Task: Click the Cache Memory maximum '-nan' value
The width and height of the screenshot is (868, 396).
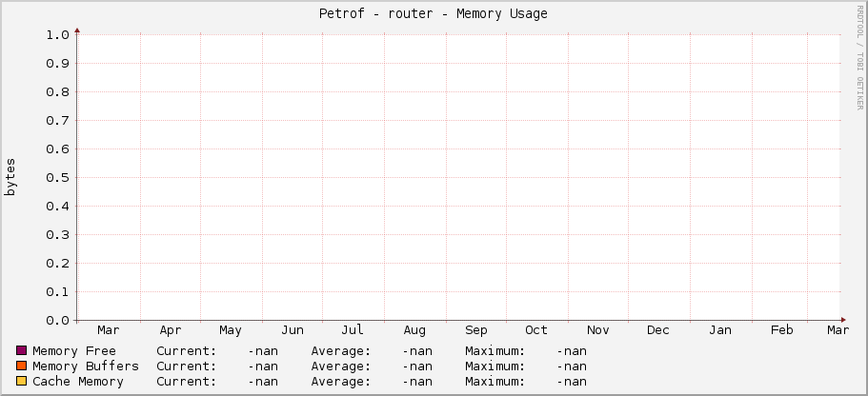Action: pos(572,381)
